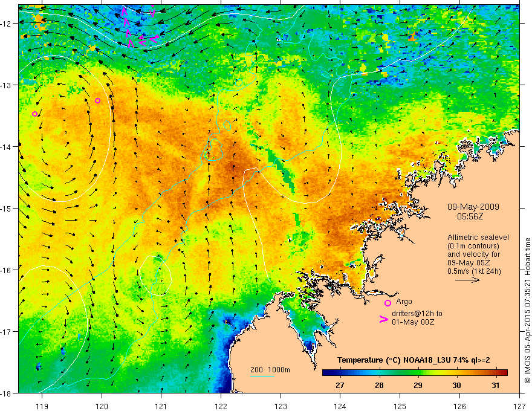532x411 pixels.
Task: Click the '09-May-2009' date text
Action: (x=473, y=207)
